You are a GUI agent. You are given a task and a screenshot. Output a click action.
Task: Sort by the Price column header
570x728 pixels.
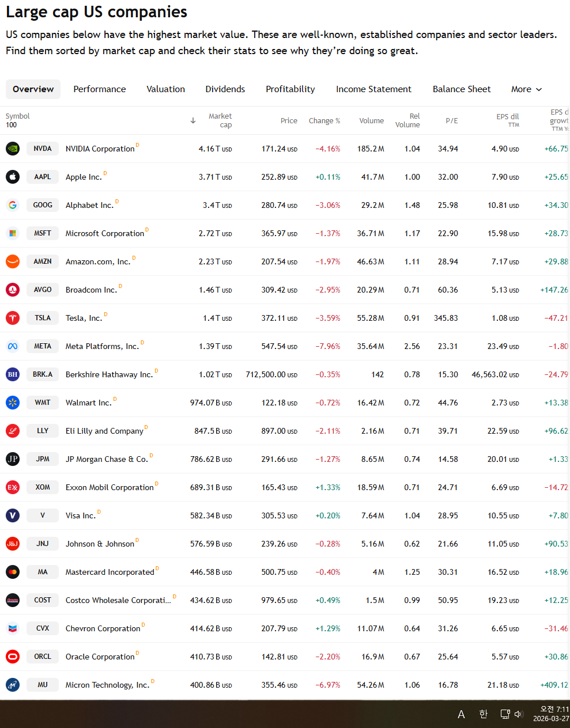[x=289, y=121]
